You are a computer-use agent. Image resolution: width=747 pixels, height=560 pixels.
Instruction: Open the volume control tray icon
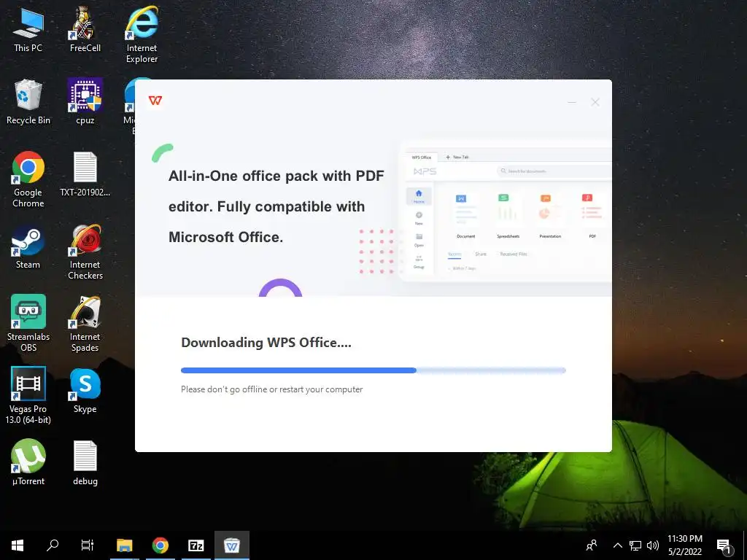[x=653, y=545]
